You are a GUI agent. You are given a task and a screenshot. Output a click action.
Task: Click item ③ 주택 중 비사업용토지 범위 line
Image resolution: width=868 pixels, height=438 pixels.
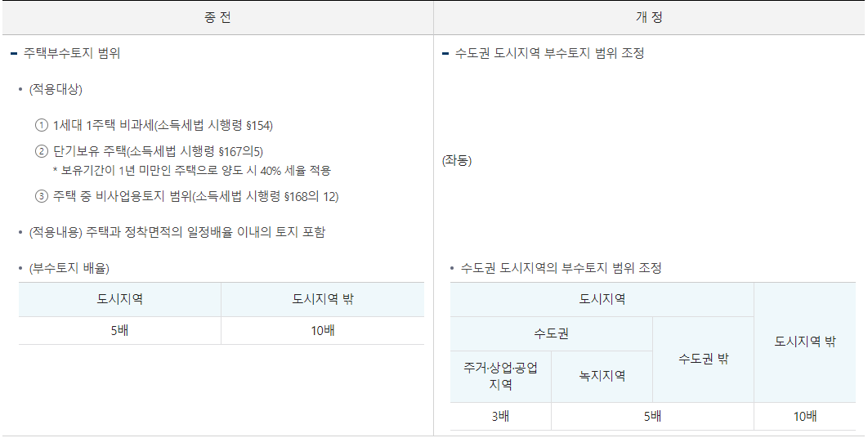[x=186, y=197]
